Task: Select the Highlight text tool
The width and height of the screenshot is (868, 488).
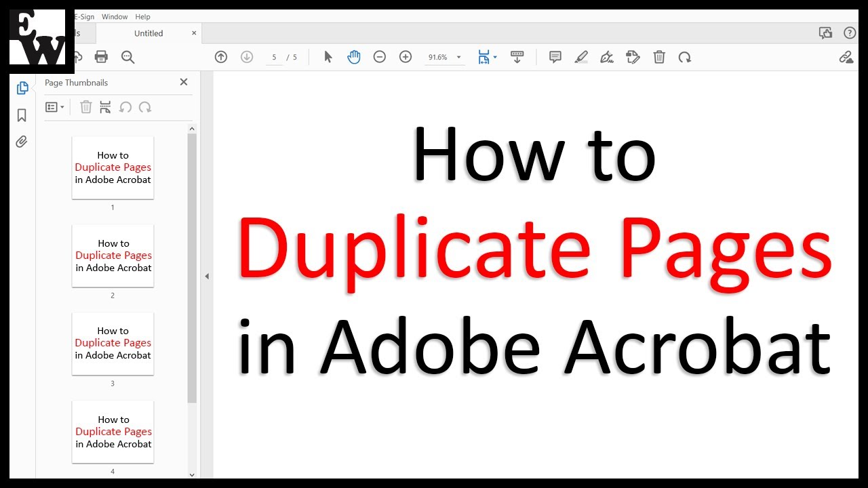Action: coord(581,57)
